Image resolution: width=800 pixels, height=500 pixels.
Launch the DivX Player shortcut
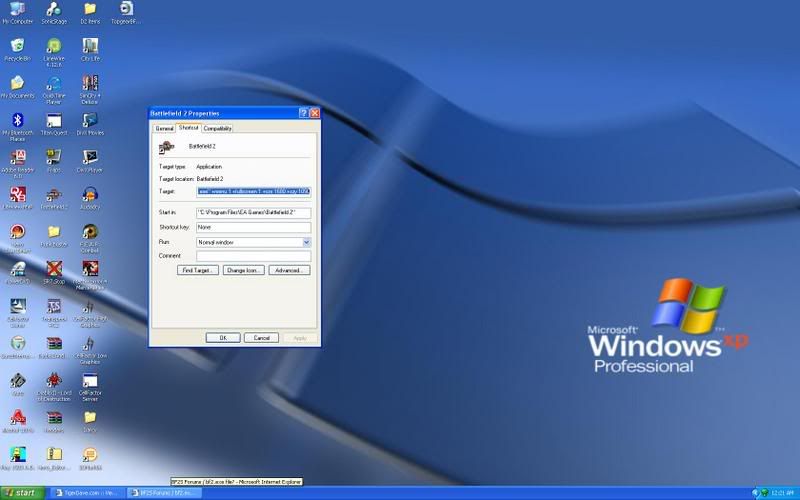pyautogui.click(x=90, y=162)
